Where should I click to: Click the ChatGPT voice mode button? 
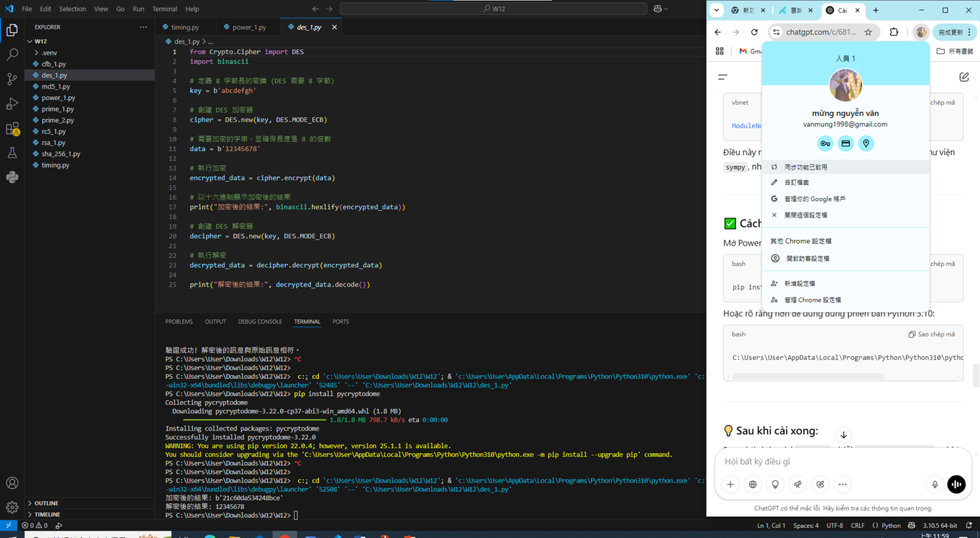pos(956,484)
